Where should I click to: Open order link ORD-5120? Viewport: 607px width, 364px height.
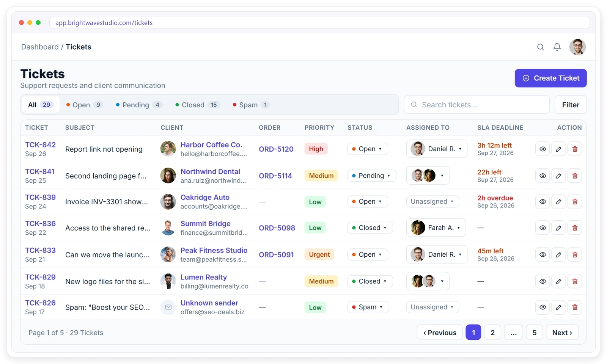pyautogui.click(x=276, y=149)
